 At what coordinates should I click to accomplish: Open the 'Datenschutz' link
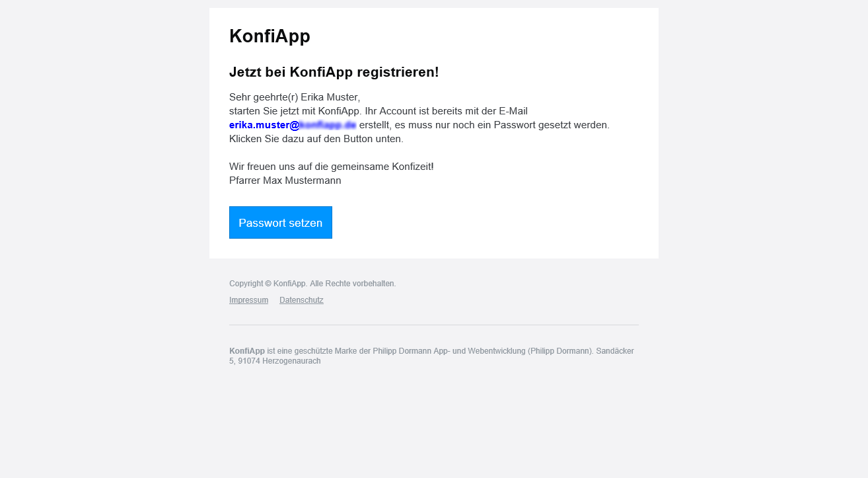tap(301, 299)
